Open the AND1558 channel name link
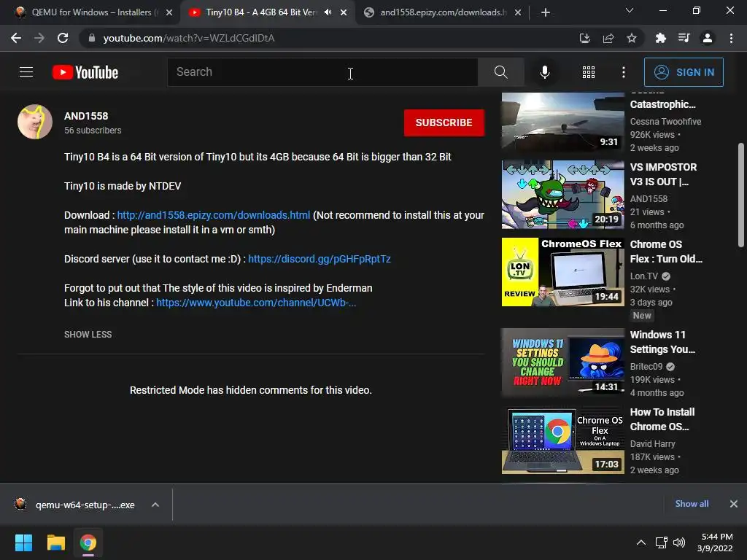Viewport: 747px width, 560px height. pos(86,116)
